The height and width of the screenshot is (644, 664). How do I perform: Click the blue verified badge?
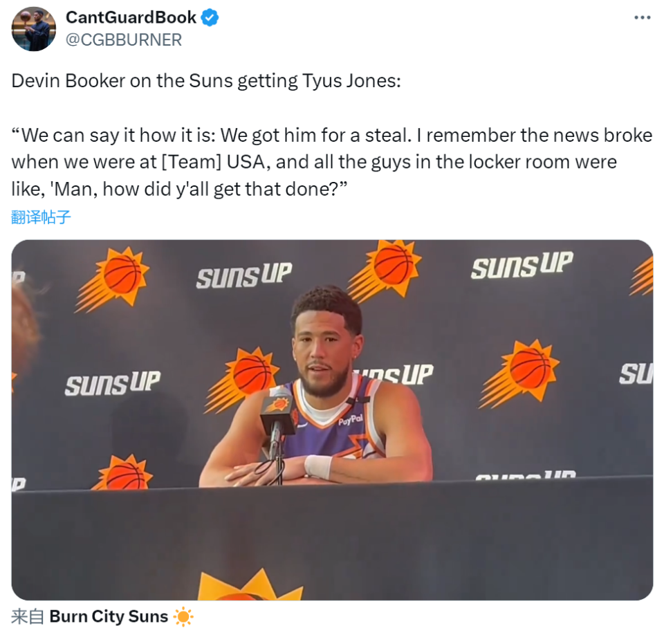click(x=209, y=18)
